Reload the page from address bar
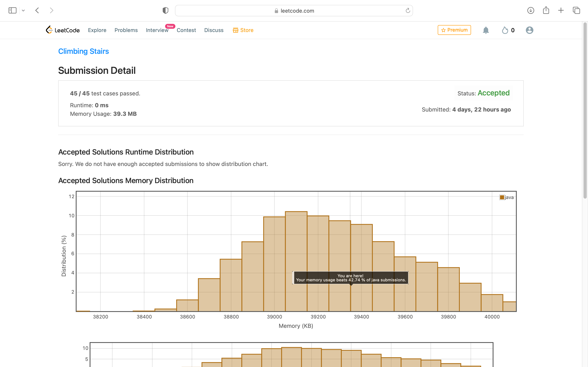Viewport: 588px width, 367px height. pos(408,10)
